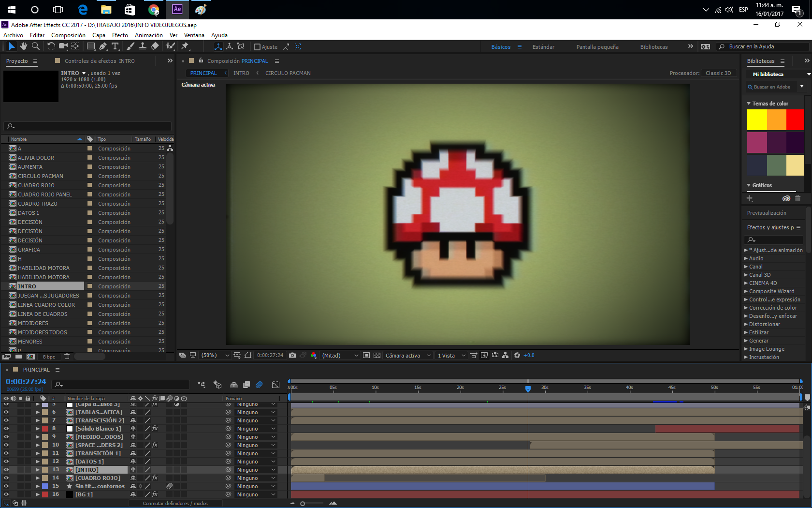Viewport: 812px width, 508px height.
Task: Click the INTRO composition breadcrumb
Action: pyautogui.click(x=241, y=73)
